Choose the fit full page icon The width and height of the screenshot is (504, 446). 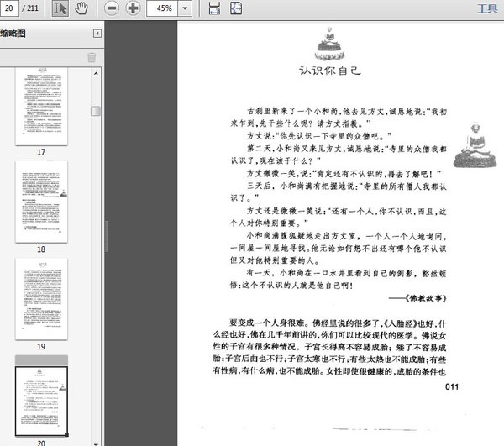(236, 8)
